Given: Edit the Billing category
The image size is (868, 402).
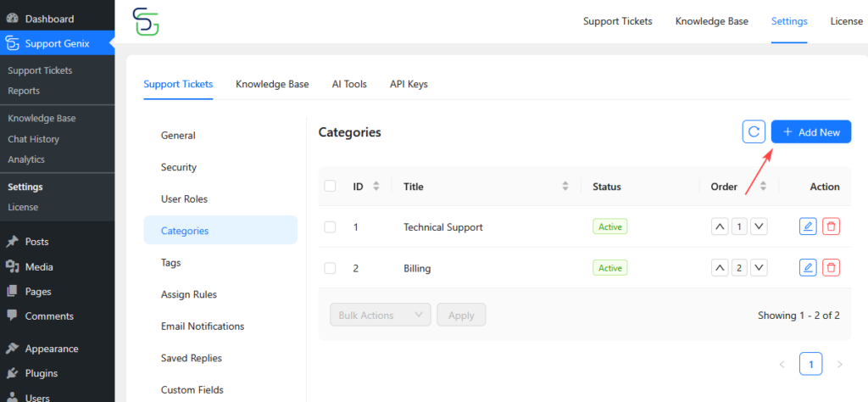Looking at the screenshot, I should 808,268.
